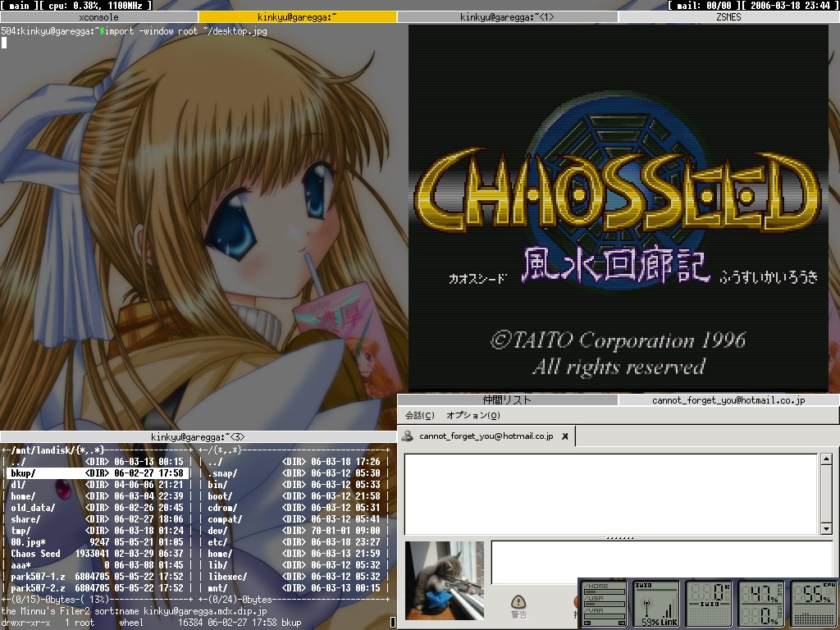Image resolution: width=840 pixels, height=630 pixels.
Task: Switch to the xconsole window tab
Action: pos(99,17)
